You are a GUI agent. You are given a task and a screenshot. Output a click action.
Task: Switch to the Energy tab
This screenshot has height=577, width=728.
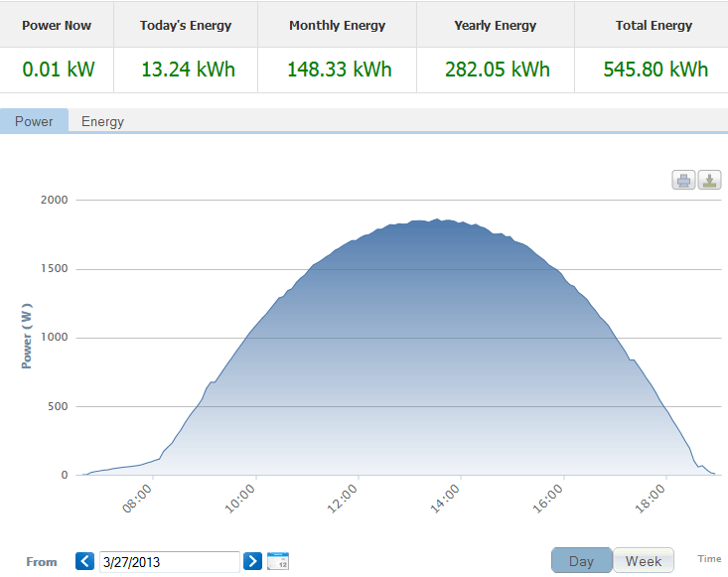102,121
